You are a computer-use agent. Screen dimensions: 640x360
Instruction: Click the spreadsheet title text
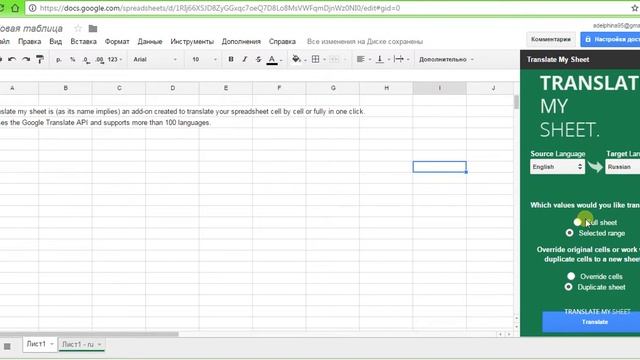31,28
